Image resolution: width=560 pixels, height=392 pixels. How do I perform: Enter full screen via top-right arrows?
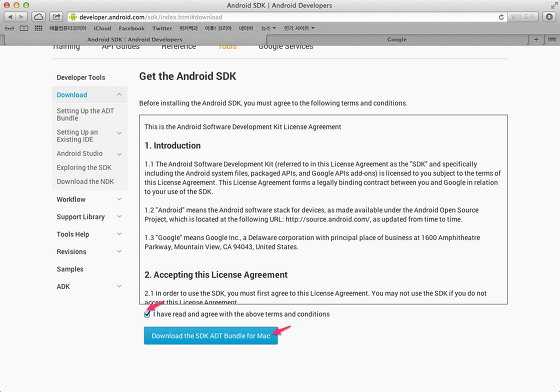pyautogui.click(x=554, y=5)
